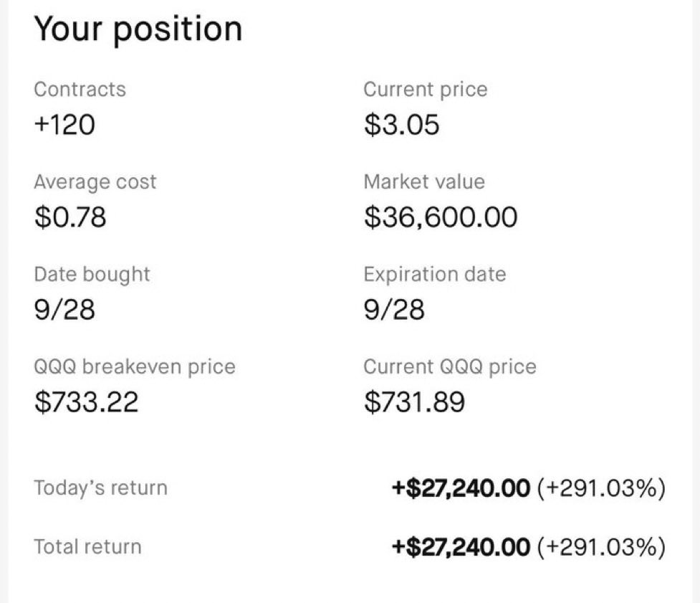700x603 pixels.
Task: Select the Contracts label
Action: pos(80,90)
